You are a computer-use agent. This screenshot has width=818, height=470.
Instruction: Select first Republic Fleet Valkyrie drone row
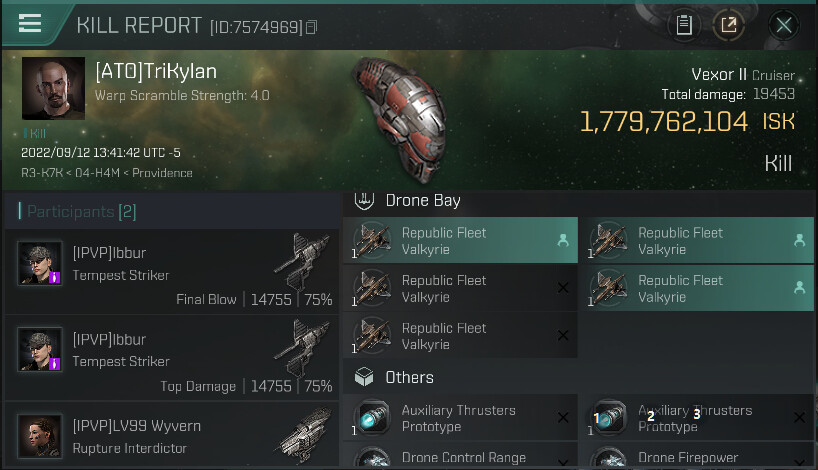click(x=460, y=241)
